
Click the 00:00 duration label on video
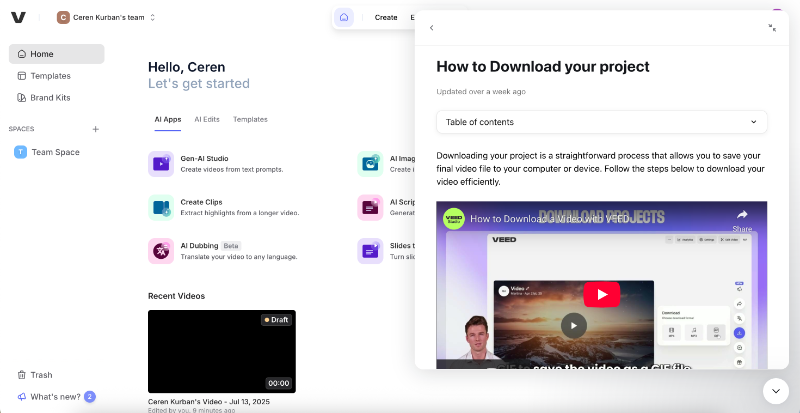tap(279, 383)
